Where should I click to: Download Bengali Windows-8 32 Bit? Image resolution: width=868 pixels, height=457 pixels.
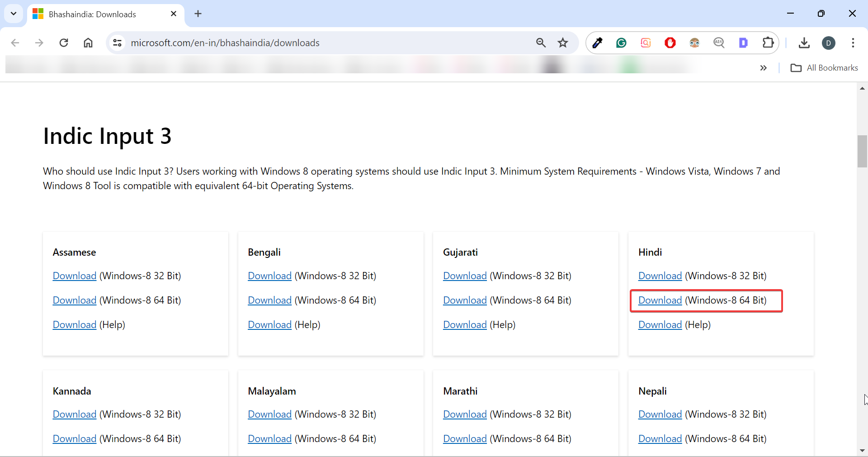270,276
